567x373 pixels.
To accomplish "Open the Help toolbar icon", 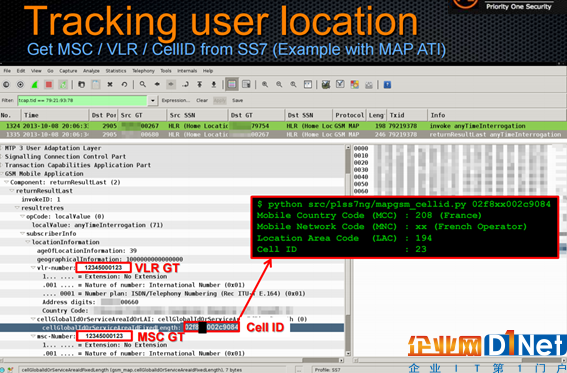I will click(x=387, y=85).
